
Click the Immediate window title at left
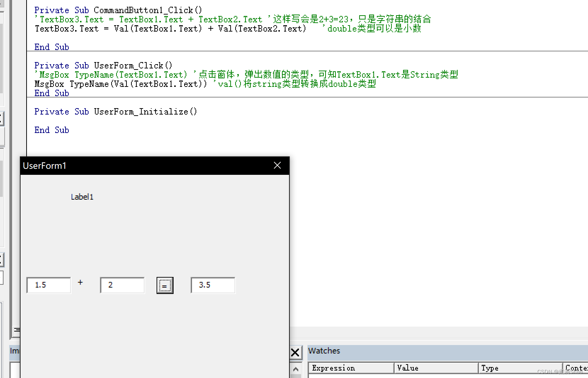click(x=15, y=351)
